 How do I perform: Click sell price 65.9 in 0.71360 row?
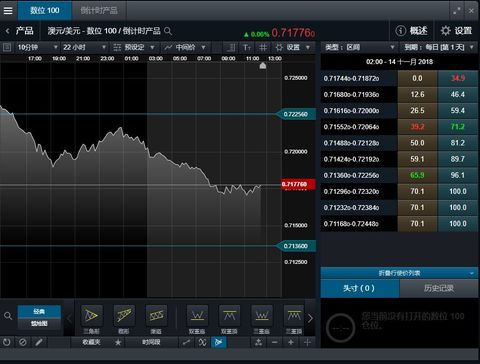[417, 175]
